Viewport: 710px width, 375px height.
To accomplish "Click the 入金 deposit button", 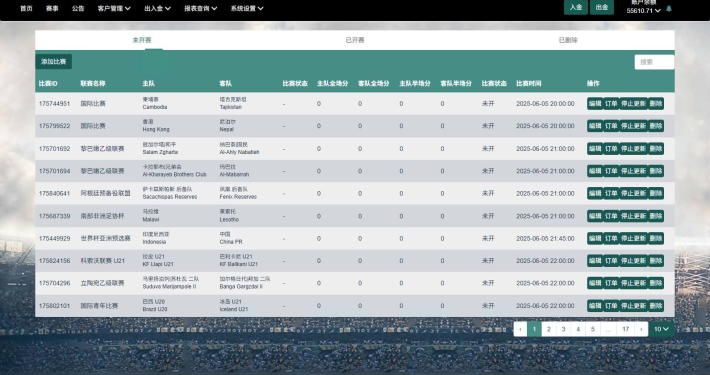I will 576,7.
